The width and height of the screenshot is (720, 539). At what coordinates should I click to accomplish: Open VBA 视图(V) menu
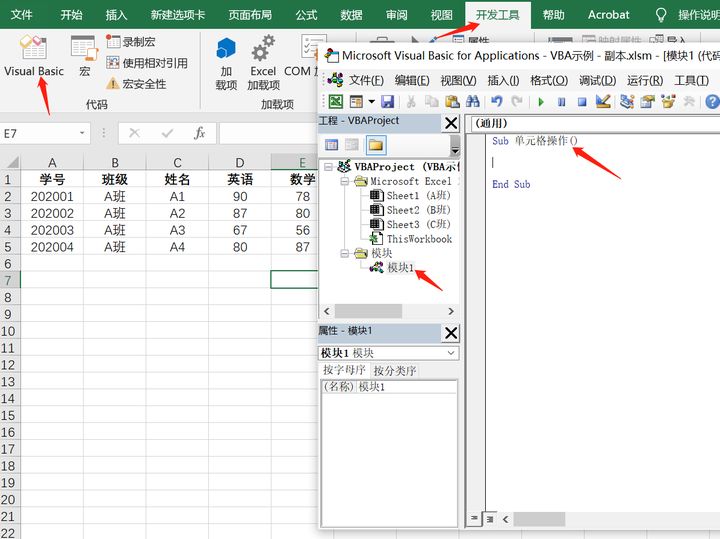(458, 81)
